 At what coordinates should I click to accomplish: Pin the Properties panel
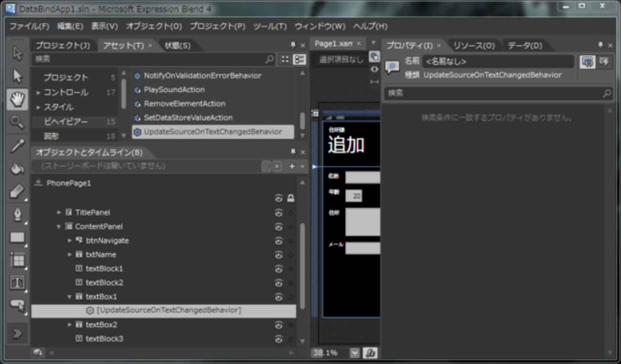[600, 45]
